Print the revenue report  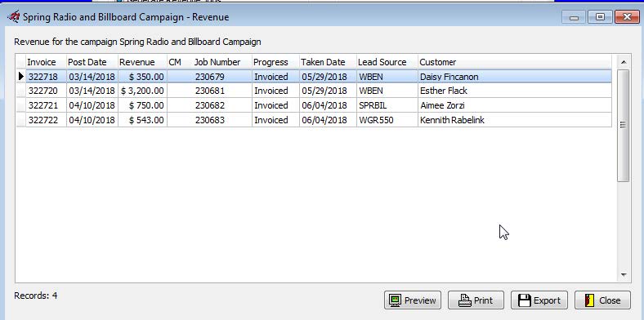[476, 300]
